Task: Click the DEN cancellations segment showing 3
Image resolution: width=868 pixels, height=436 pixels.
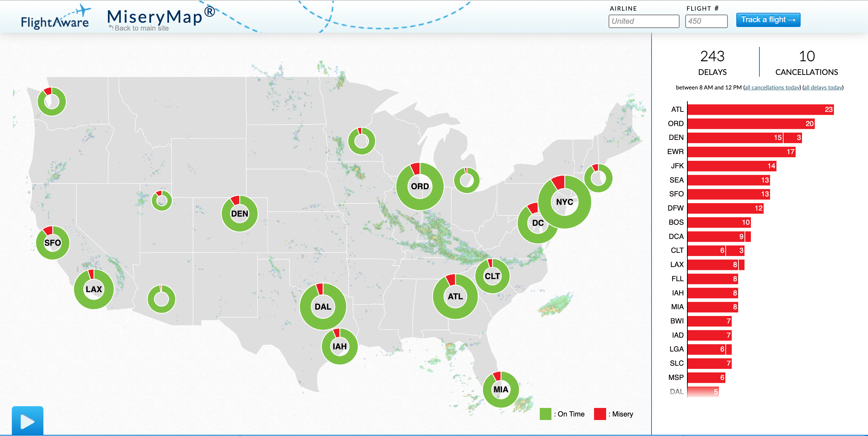Action: click(793, 138)
